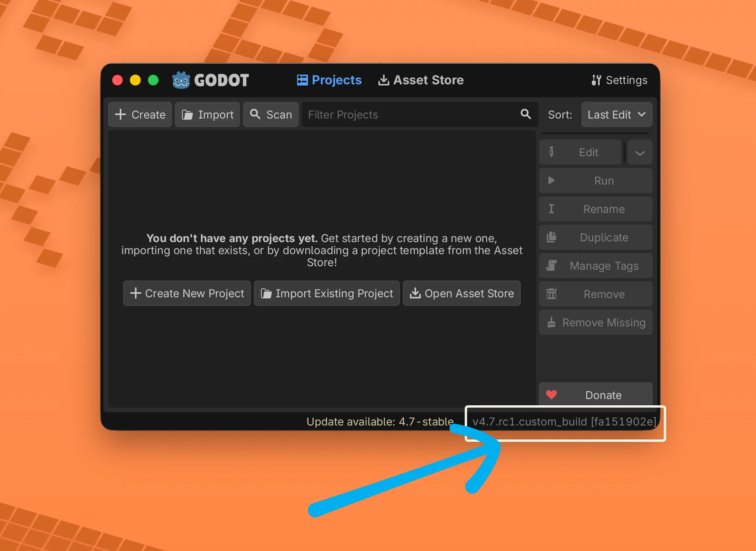The image size is (756, 551).
Task: Click Create New Project button
Action: (x=187, y=293)
